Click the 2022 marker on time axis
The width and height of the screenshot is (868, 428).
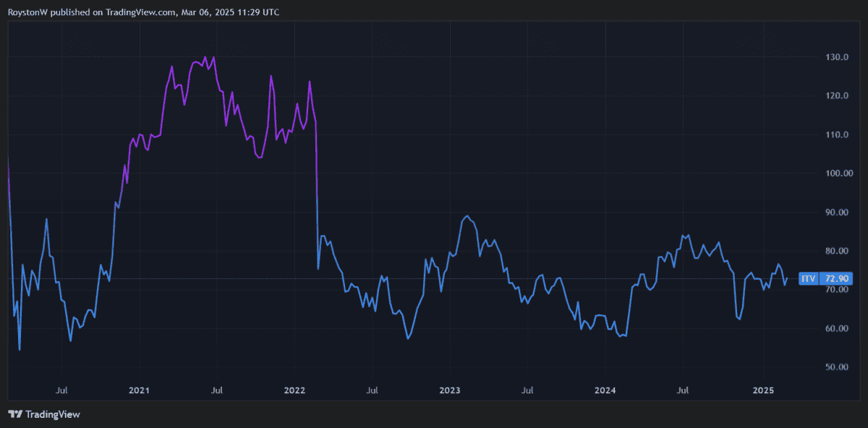pos(294,390)
